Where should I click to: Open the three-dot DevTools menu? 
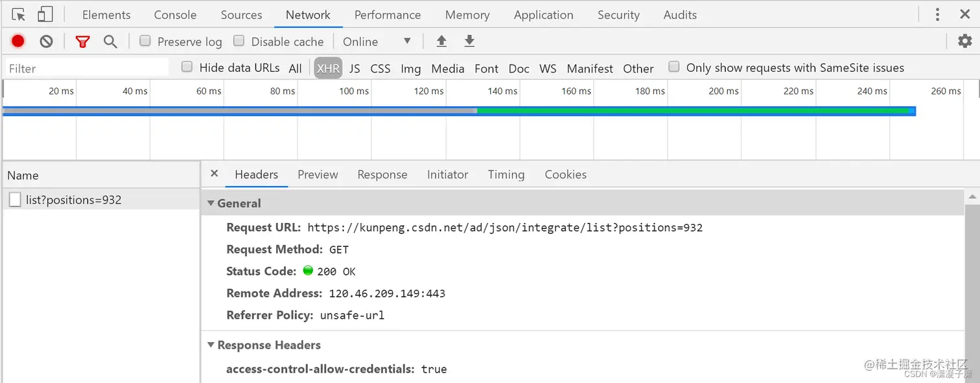click(937, 14)
